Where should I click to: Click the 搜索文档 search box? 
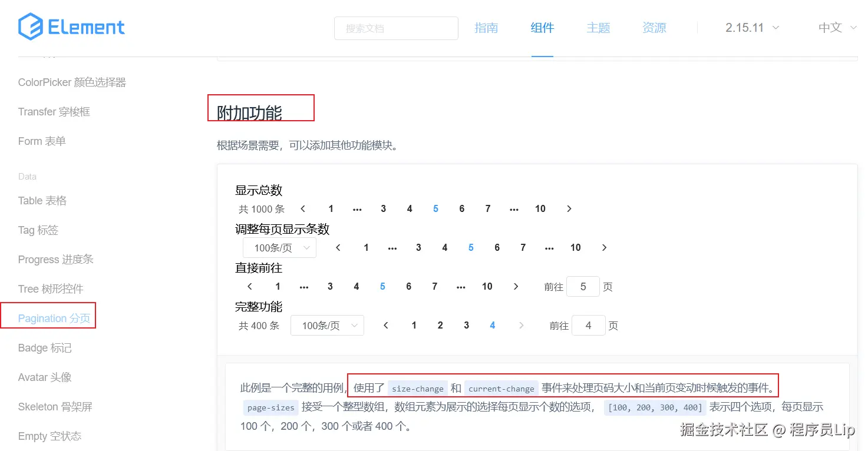(396, 28)
